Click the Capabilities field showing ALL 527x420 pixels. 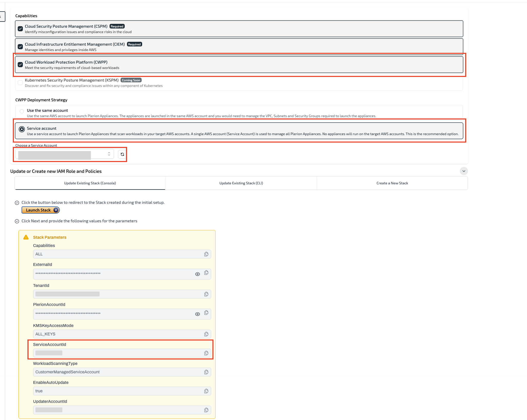tap(122, 254)
